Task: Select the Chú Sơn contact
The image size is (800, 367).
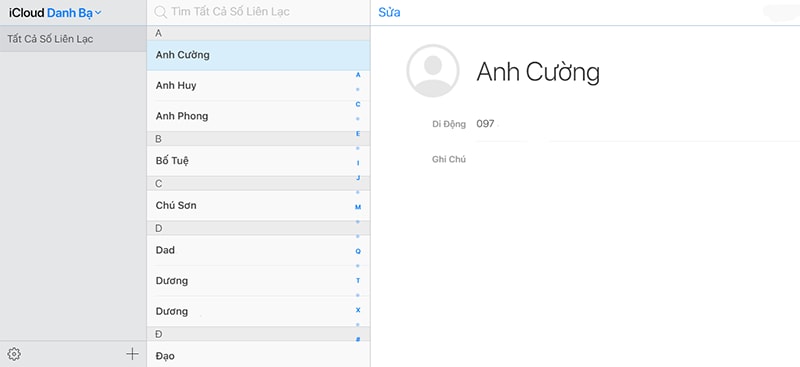Action: [258, 206]
